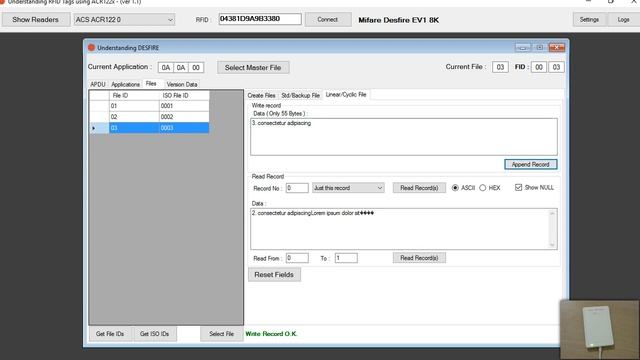This screenshot has height=360, width=640.
Task: Select File ID 02 cell
Action: click(134, 117)
